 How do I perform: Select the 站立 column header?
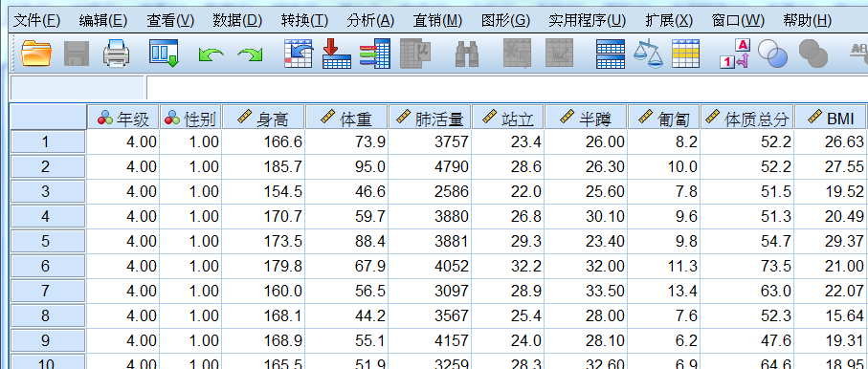click(x=507, y=118)
